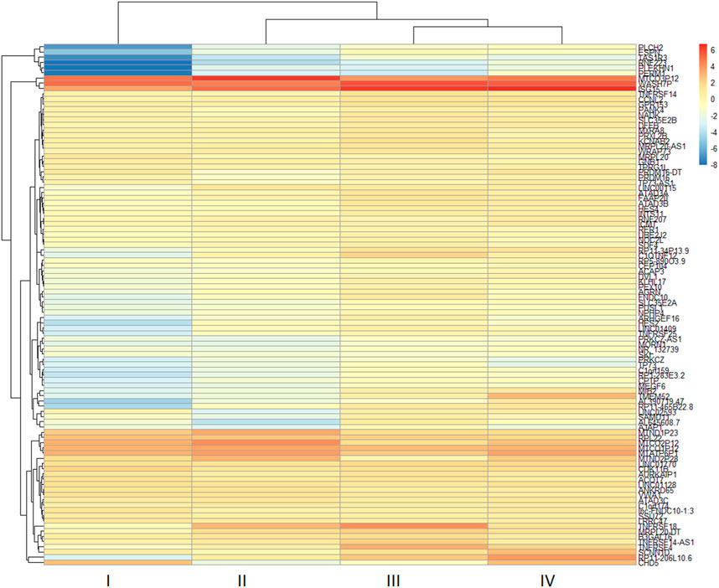Click the RP1-283E3.2 gene label
719x588 pixels.
tap(662, 376)
